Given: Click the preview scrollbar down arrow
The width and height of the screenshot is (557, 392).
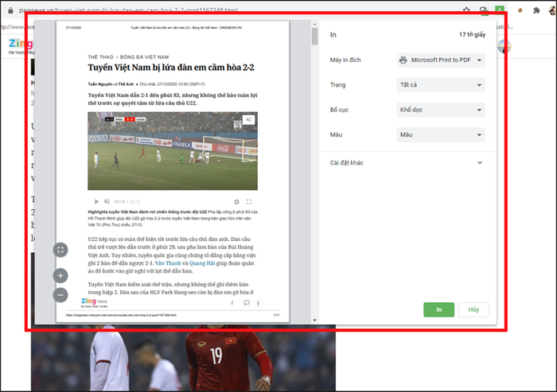Looking at the screenshot, I should pos(315,320).
